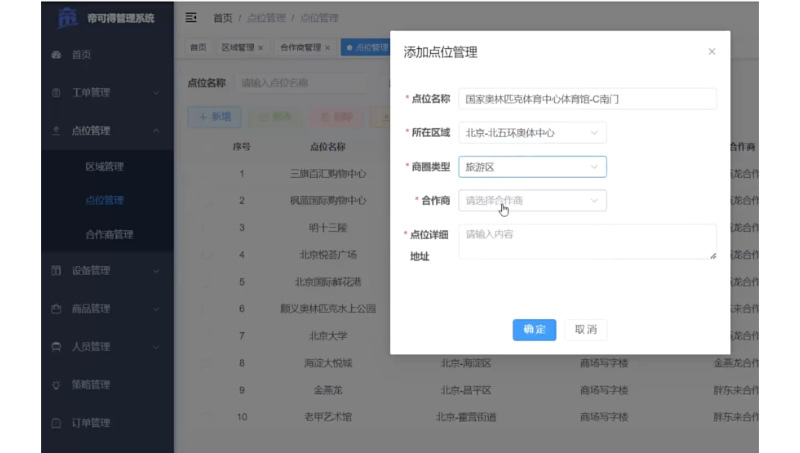Click the sidebar collapse hamburger icon
This screenshot has width=800, height=453.
[191, 18]
